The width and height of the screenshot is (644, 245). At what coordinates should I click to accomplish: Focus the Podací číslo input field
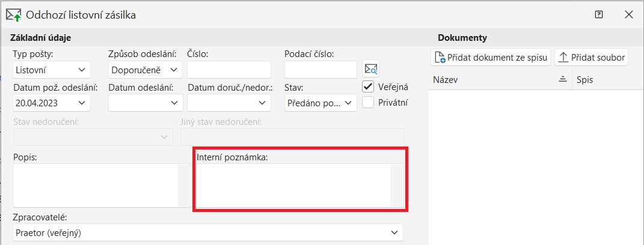point(320,70)
